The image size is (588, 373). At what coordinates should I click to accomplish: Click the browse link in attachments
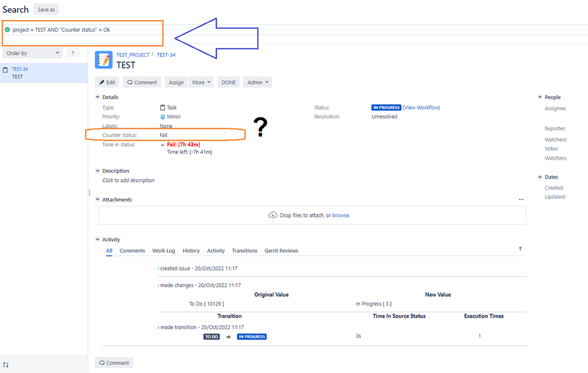pyautogui.click(x=341, y=215)
